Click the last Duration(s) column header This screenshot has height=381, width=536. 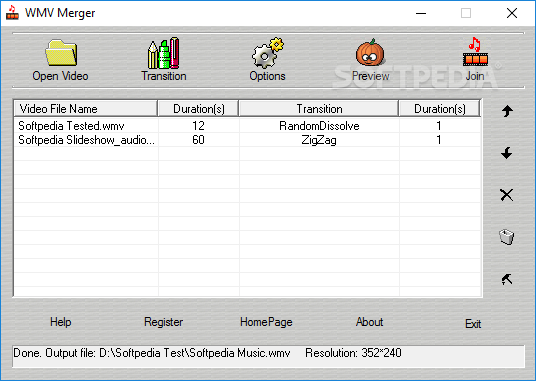pyautogui.click(x=440, y=109)
